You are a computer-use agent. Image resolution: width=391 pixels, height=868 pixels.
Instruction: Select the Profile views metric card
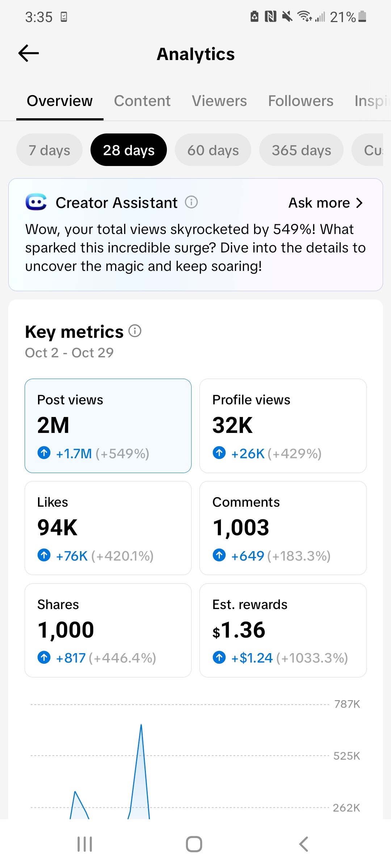coord(283,426)
